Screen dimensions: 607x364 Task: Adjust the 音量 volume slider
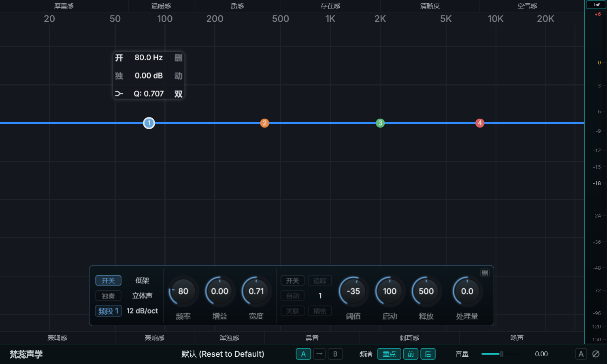point(501,354)
